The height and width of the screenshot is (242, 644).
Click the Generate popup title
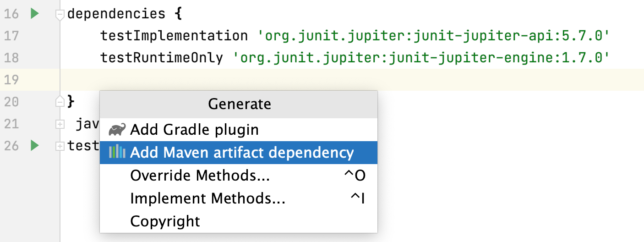(239, 104)
